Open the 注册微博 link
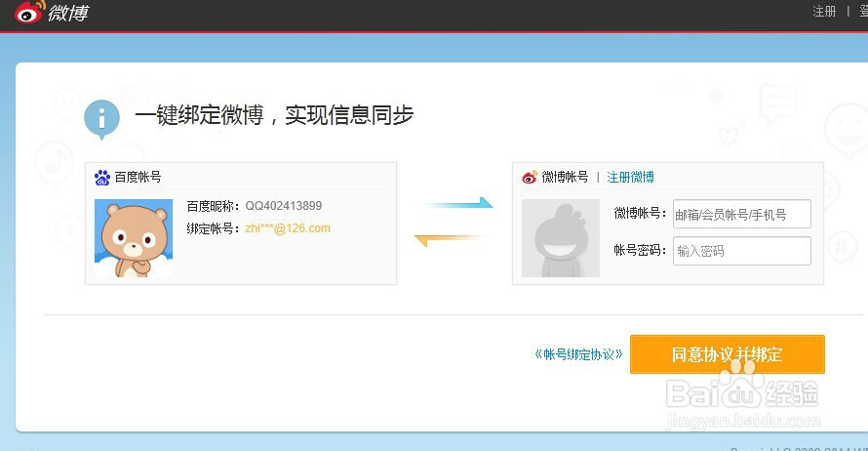The width and height of the screenshot is (868, 451). pyautogui.click(x=630, y=178)
